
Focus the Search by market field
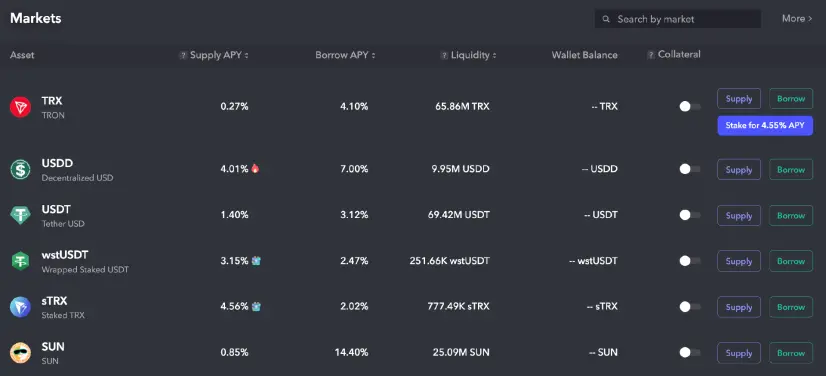(x=677, y=19)
